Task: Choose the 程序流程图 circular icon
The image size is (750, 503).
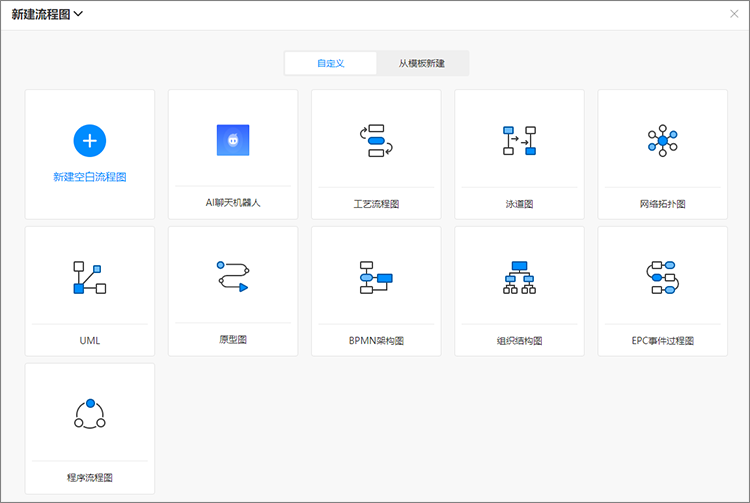Action: click(90, 413)
